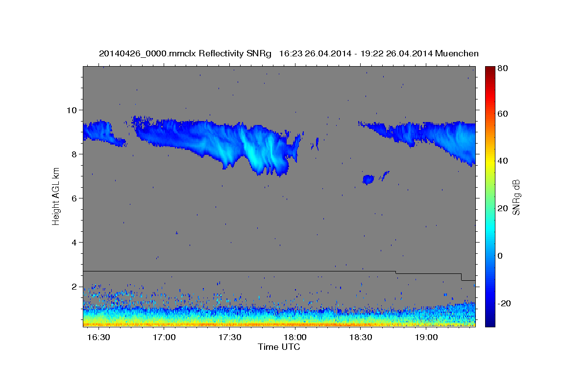Click the 18:00 time tick label

(295, 338)
